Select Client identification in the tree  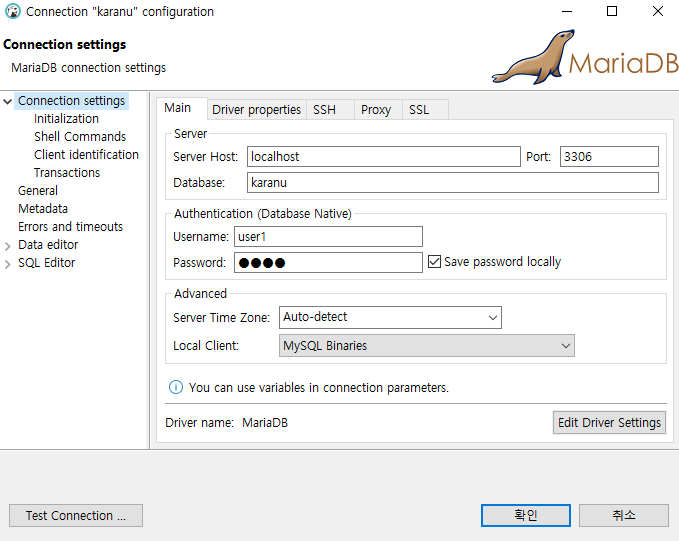click(86, 155)
